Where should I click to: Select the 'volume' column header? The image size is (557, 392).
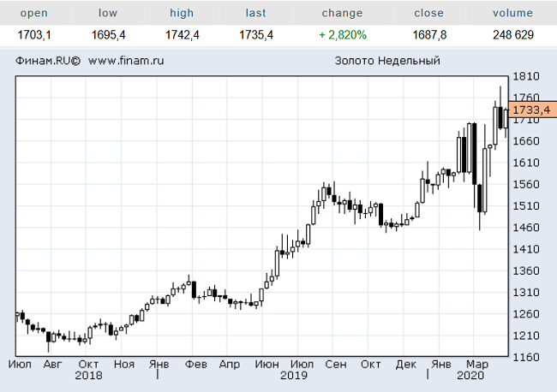point(512,13)
